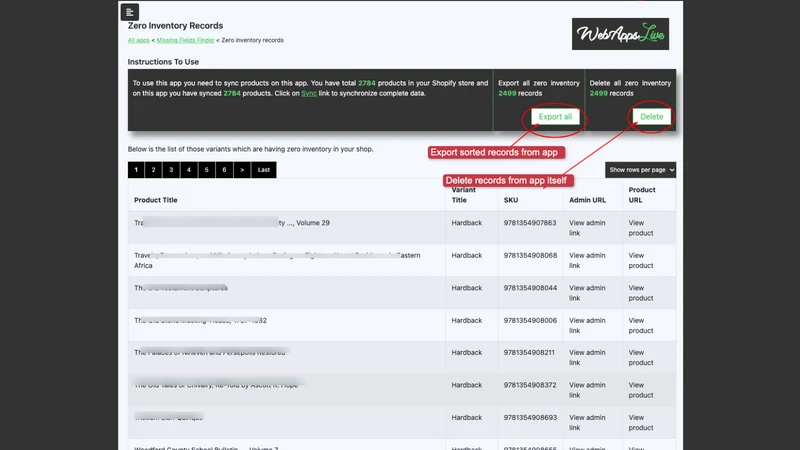The height and width of the screenshot is (450, 800).
Task: Open Show rows per page dropdown
Action: (x=640, y=170)
